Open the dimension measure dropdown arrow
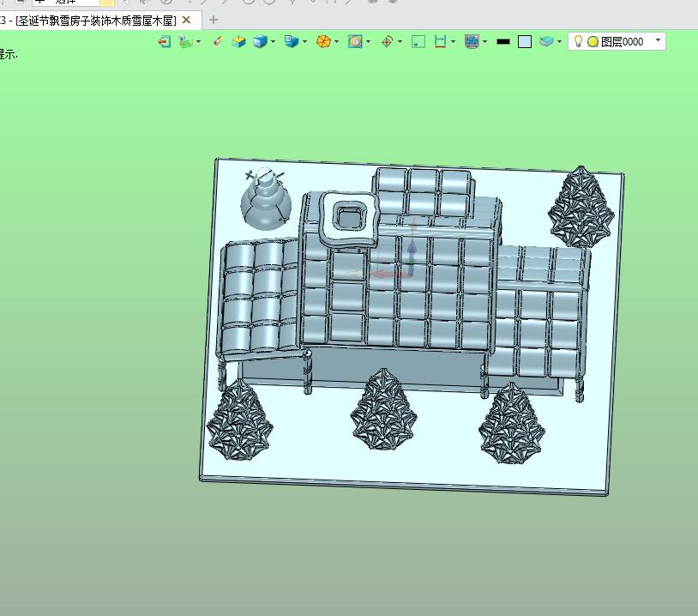The image size is (698, 616). [x=453, y=42]
